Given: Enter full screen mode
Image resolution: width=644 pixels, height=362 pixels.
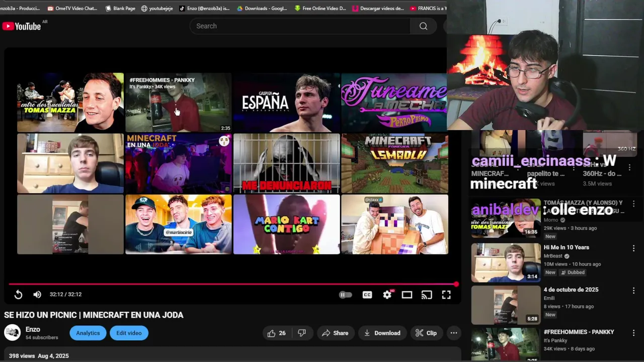Looking at the screenshot, I should [446, 295].
